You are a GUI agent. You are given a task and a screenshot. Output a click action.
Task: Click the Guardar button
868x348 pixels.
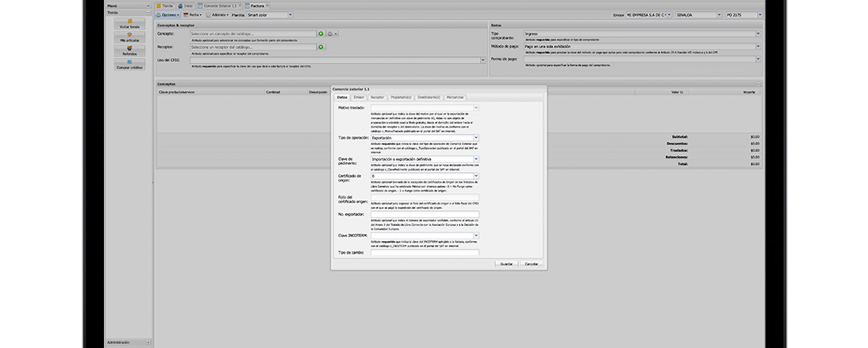tap(505, 263)
